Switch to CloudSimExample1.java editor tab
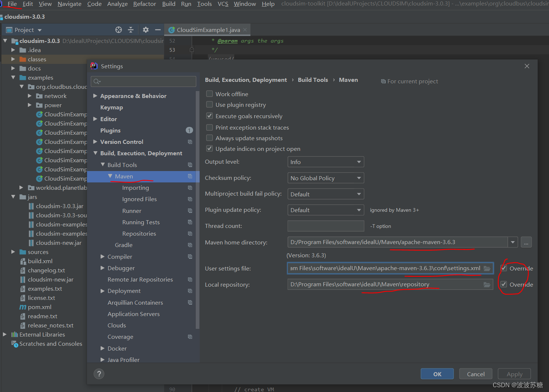 coord(208,30)
